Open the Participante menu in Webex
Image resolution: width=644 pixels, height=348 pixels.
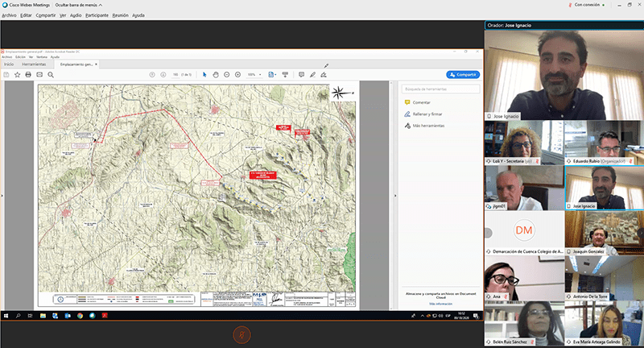[97, 15]
